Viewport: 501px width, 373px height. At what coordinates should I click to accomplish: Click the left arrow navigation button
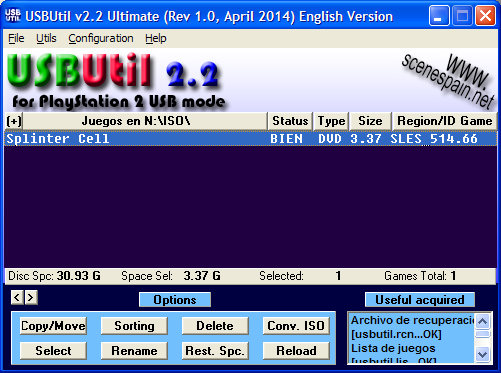click(x=17, y=297)
